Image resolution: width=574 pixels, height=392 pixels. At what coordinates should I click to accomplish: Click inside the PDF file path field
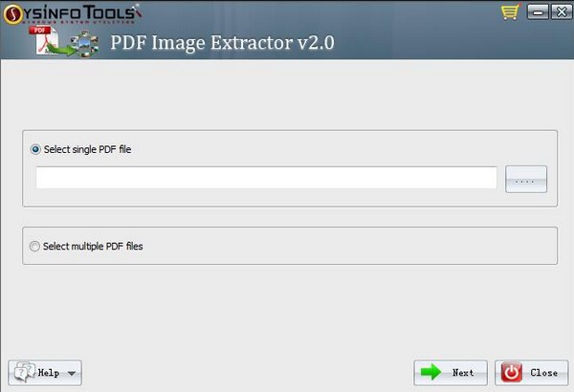[x=266, y=178]
